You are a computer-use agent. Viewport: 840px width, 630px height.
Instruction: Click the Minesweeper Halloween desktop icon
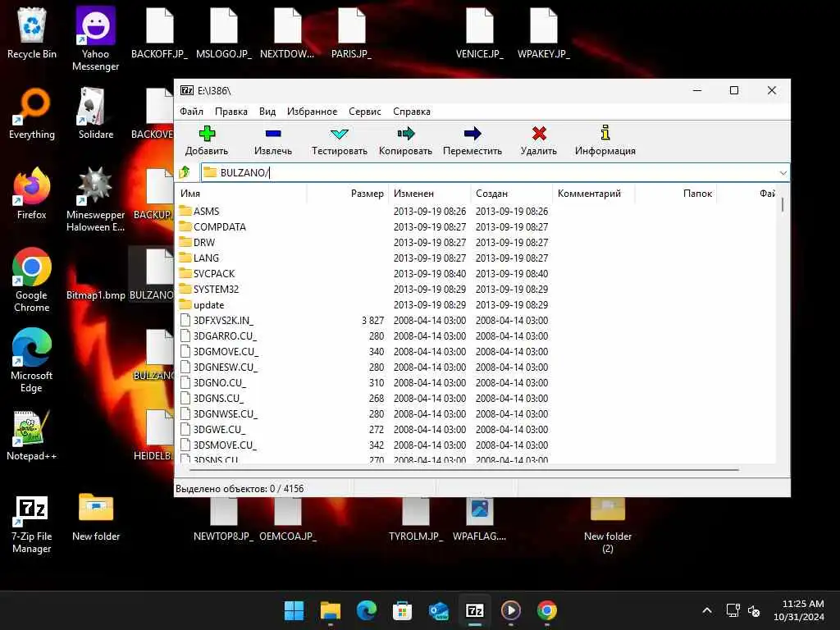[95, 200]
